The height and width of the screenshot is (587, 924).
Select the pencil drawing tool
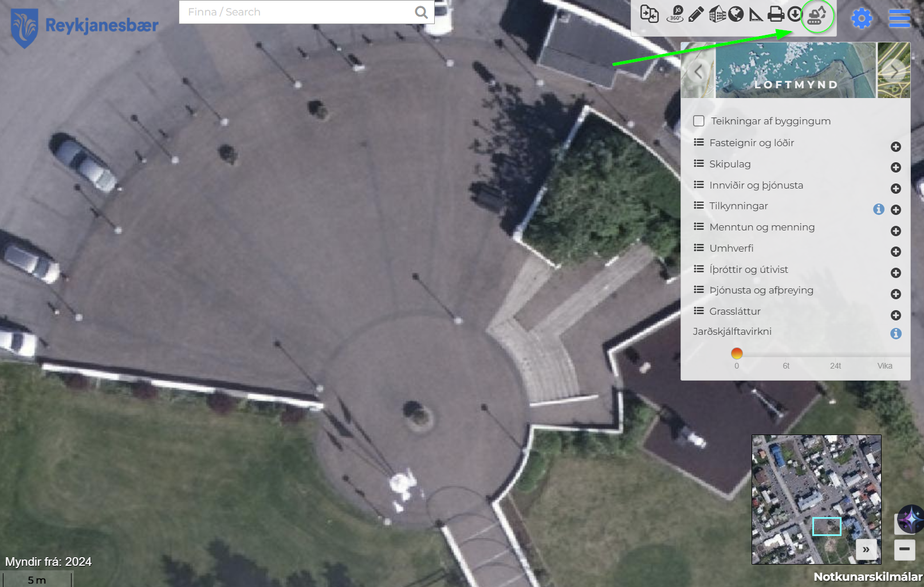696,14
